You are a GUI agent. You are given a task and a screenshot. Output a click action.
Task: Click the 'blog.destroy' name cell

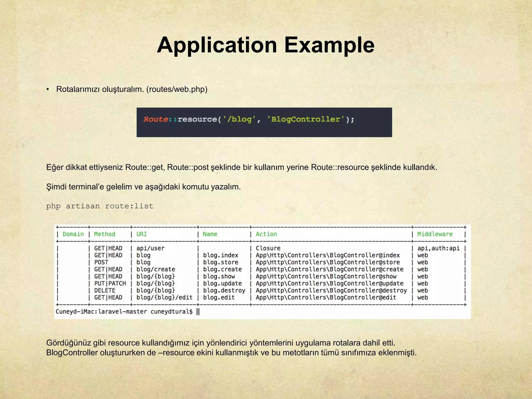point(224,290)
